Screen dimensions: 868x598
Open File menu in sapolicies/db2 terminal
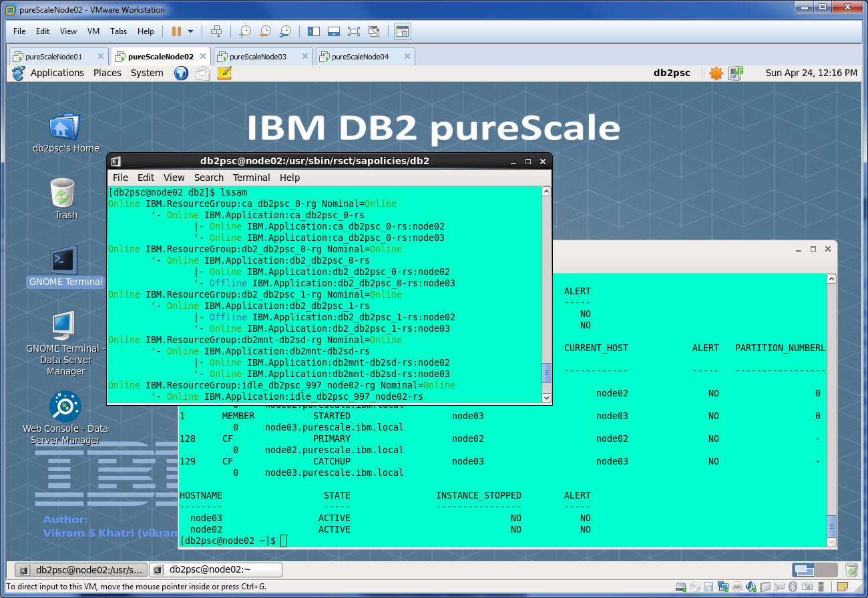tap(120, 178)
